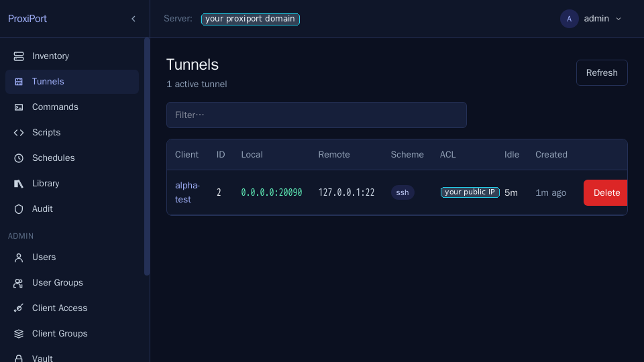The height and width of the screenshot is (362, 644).
Task: Click the sidebar scrollbar
Action: point(147,157)
